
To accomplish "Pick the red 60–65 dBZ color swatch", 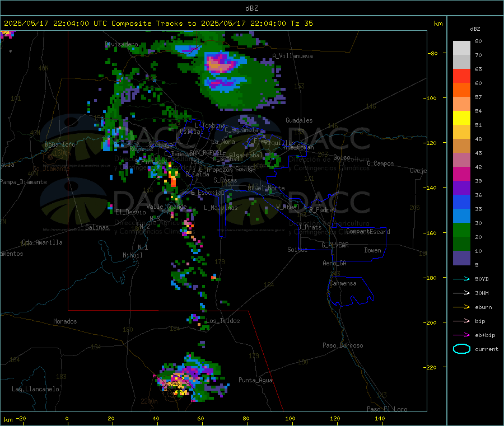I will 461,76.
